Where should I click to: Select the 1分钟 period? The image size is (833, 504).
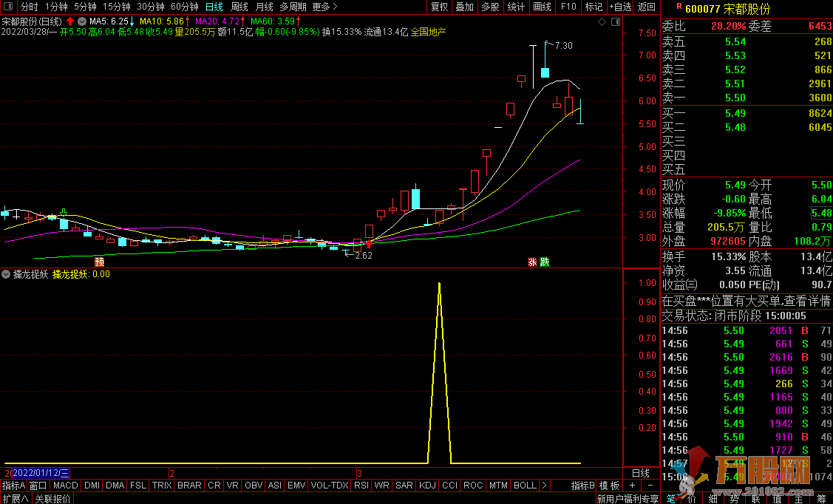(x=56, y=7)
